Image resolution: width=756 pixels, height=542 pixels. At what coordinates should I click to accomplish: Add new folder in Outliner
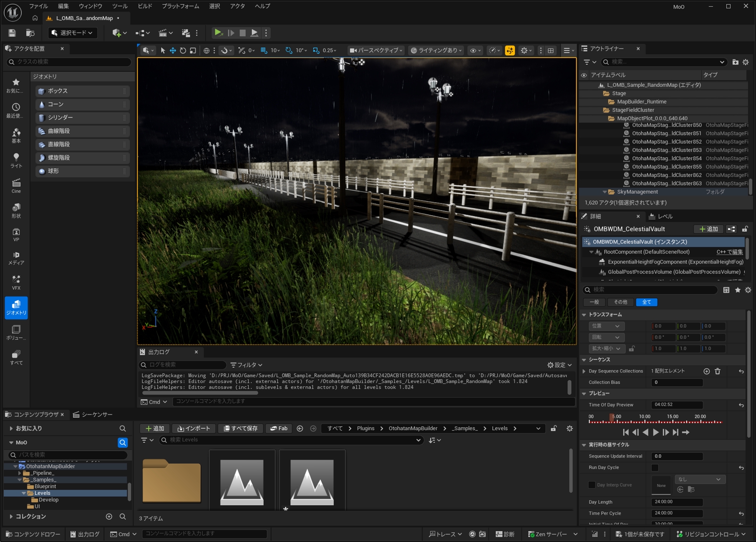[x=735, y=62]
